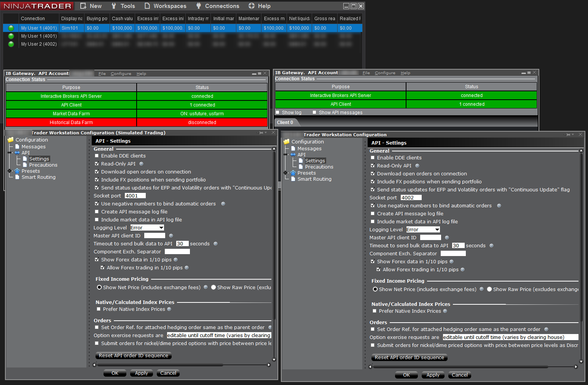Collapse API tree node in port 4002 config tree
Viewport: 588px width, 385px height.
(x=285, y=154)
